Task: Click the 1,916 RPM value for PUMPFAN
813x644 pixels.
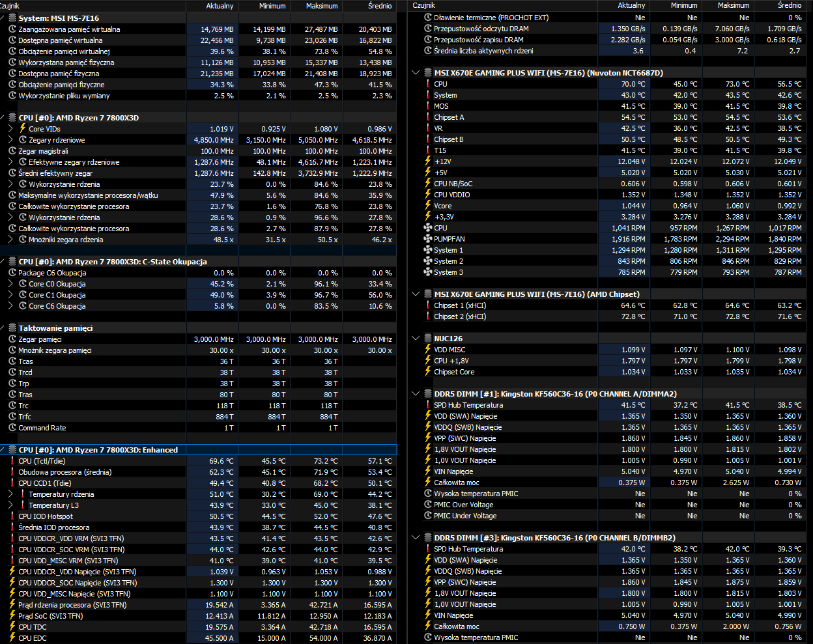Action: [623, 239]
